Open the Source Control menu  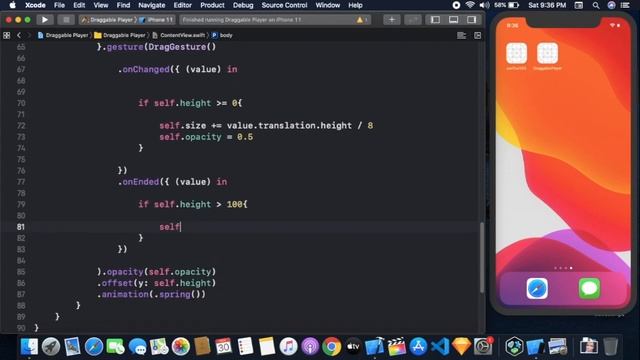pyautogui.click(x=284, y=5)
